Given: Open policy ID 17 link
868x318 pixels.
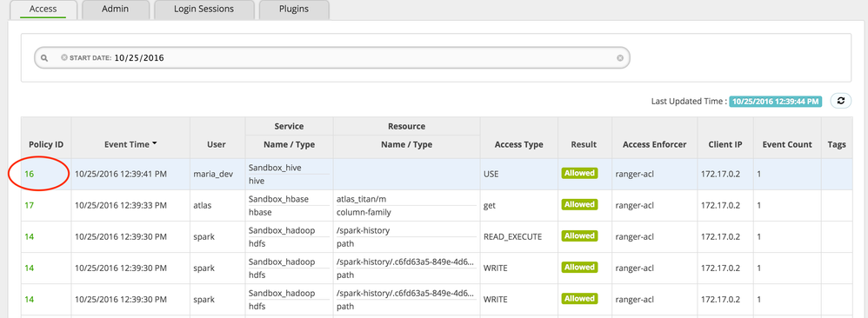Looking at the screenshot, I should (x=30, y=205).
